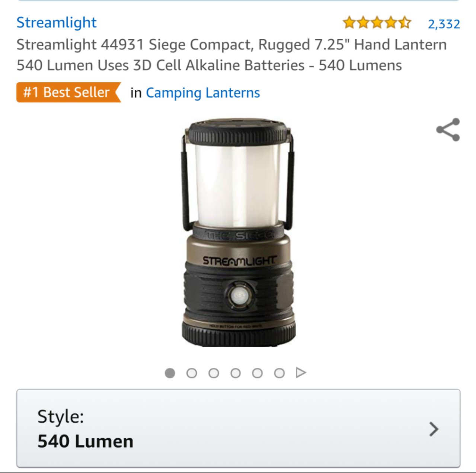Tap the Streamlight logo on the lantern
This screenshot has width=476, height=473.
pos(240,261)
